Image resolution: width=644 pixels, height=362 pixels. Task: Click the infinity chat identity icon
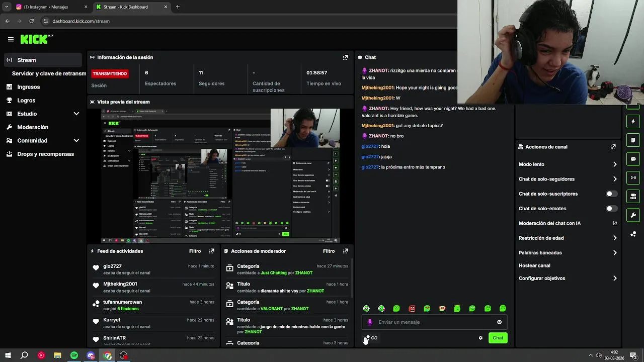pyautogui.click(x=374, y=338)
